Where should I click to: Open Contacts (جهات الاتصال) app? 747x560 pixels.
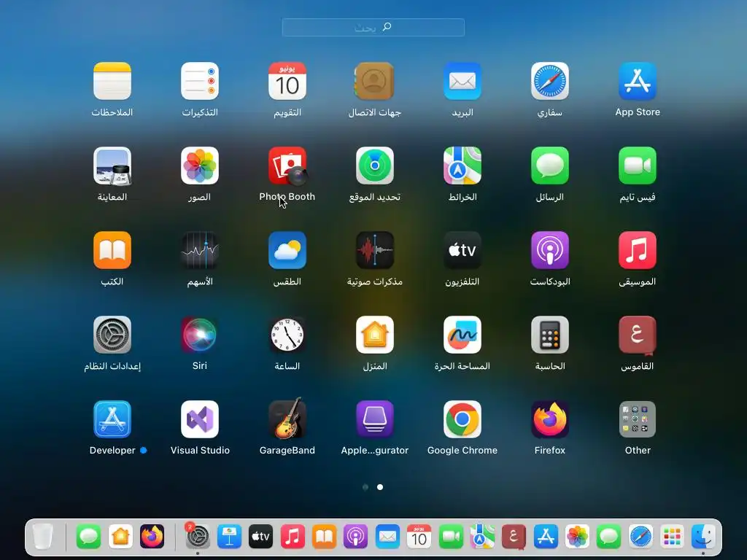point(374,81)
